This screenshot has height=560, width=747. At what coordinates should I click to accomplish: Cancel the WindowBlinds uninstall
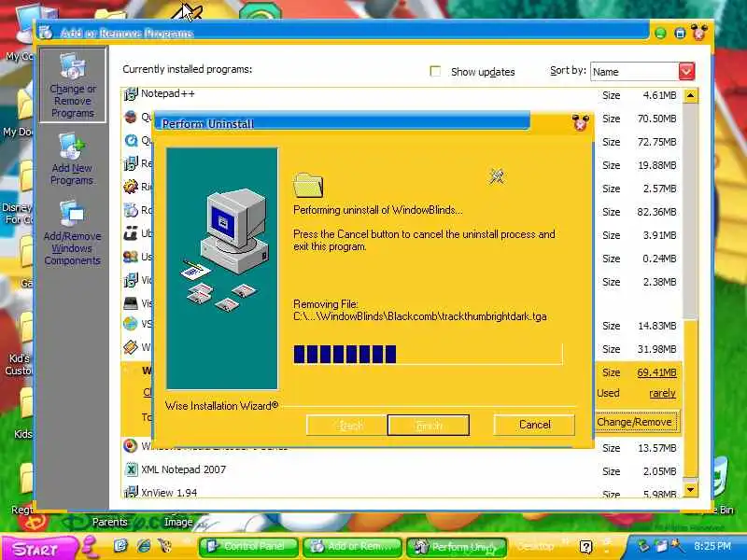534,425
